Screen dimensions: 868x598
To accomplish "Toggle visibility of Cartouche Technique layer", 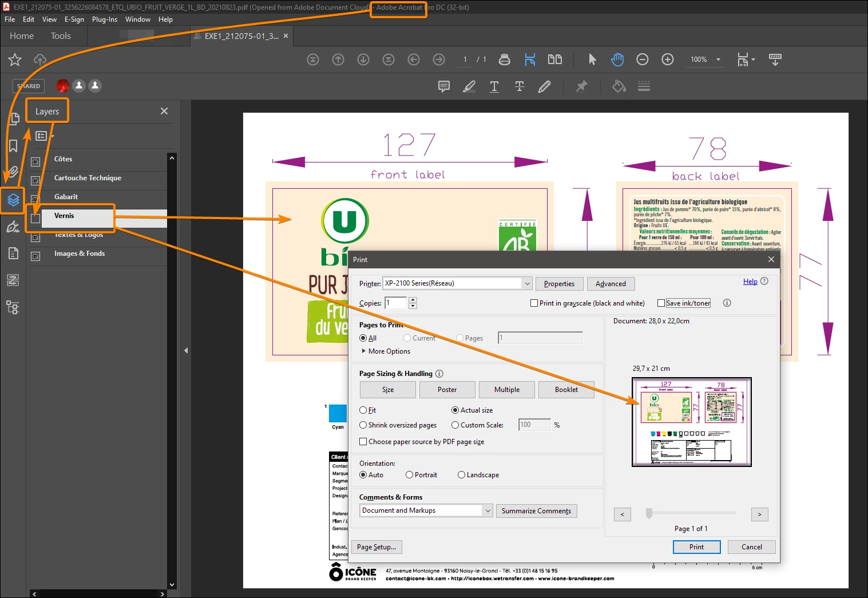I will [x=35, y=181].
